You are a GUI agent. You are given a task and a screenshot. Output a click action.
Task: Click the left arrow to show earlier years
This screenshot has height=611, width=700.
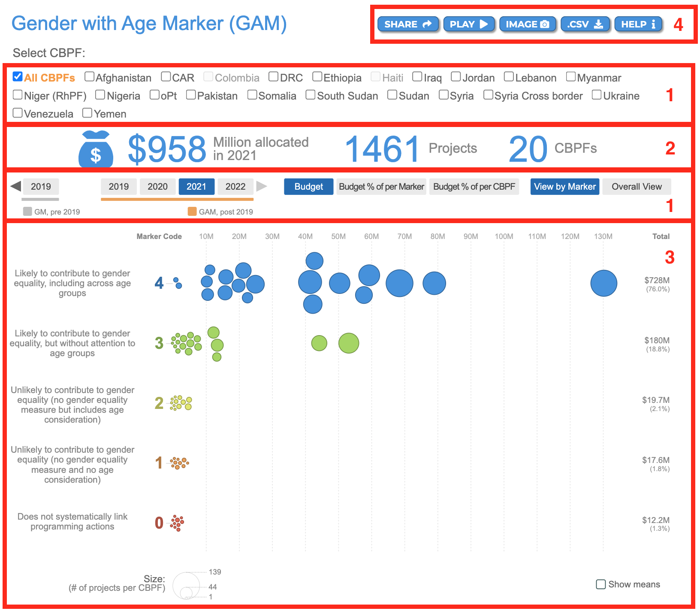pos(15,186)
